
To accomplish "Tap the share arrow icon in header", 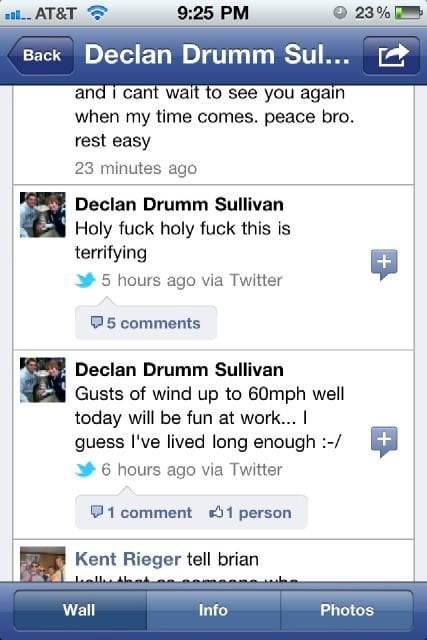I will coord(391,56).
